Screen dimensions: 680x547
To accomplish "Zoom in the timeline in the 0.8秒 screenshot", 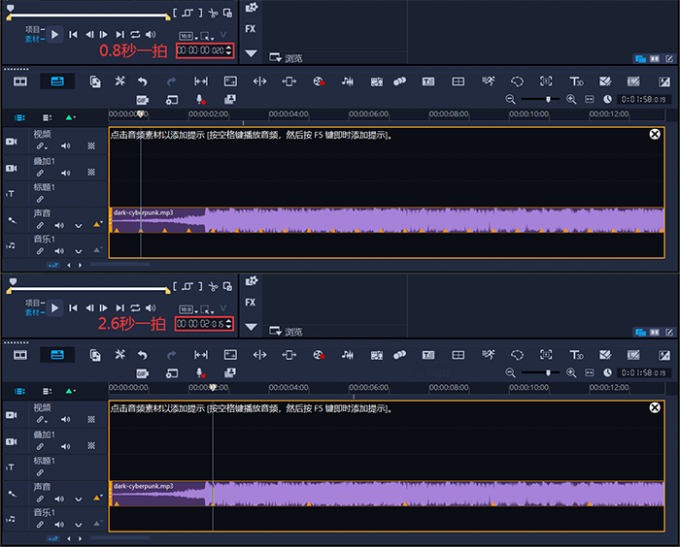I will tap(571, 100).
